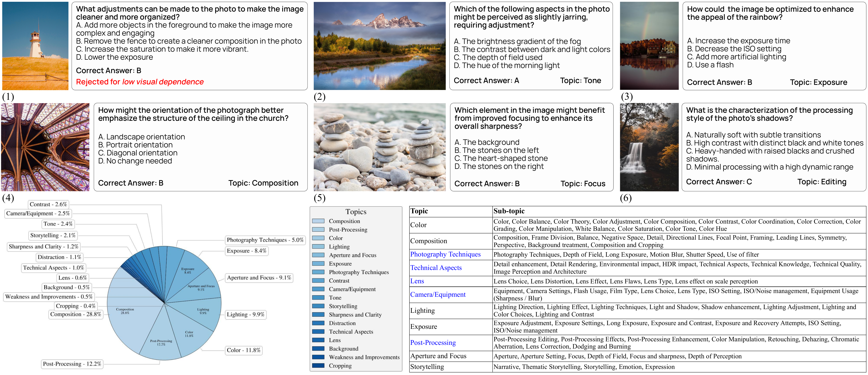
Task: Click the 'Storytelling - 2.1%' pie label
Action: [x=53, y=235]
